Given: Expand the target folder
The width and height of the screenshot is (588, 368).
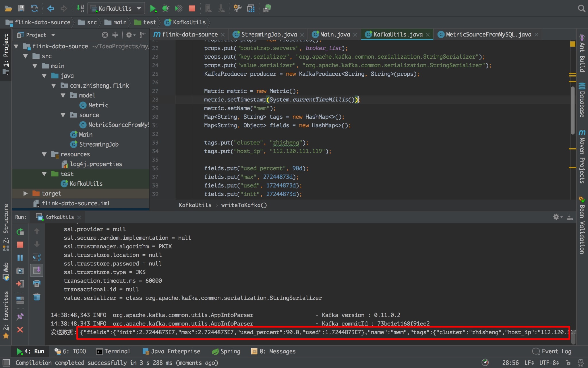Looking at the screenshot, I should point(25,193).
